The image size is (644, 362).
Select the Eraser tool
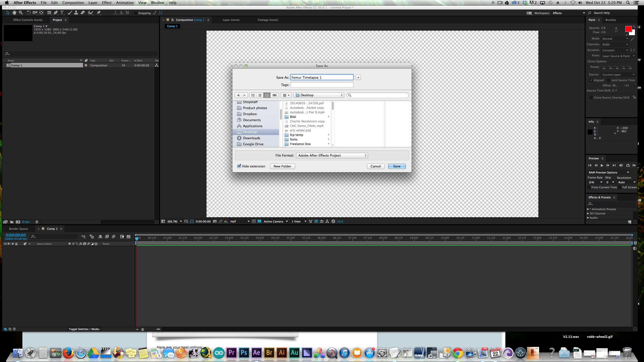click(83, 13)
